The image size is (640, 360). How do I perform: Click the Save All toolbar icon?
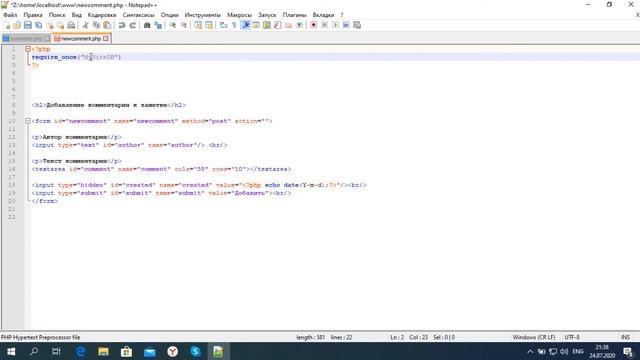tap(39, 25)
